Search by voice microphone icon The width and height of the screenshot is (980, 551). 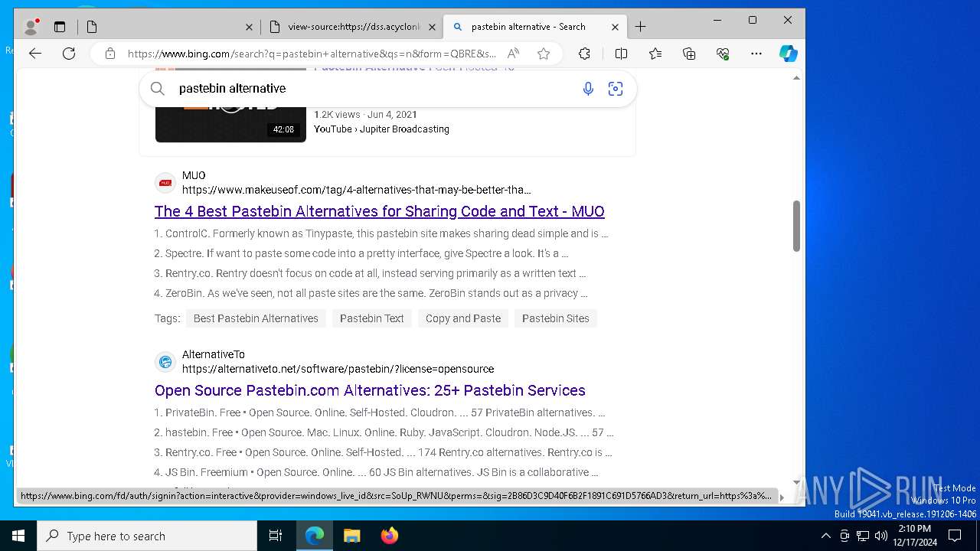(x=588, y=89)
